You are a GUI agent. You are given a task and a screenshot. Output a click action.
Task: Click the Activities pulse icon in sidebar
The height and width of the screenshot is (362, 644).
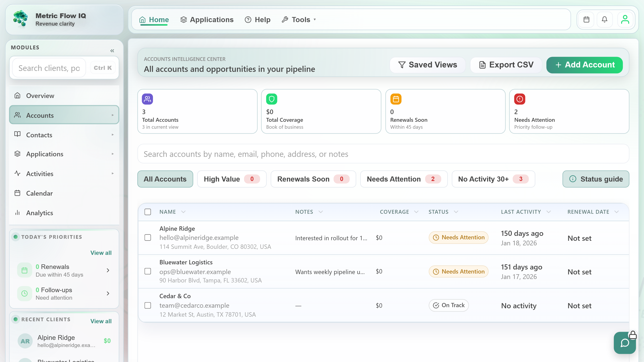(x=17, y=173)
